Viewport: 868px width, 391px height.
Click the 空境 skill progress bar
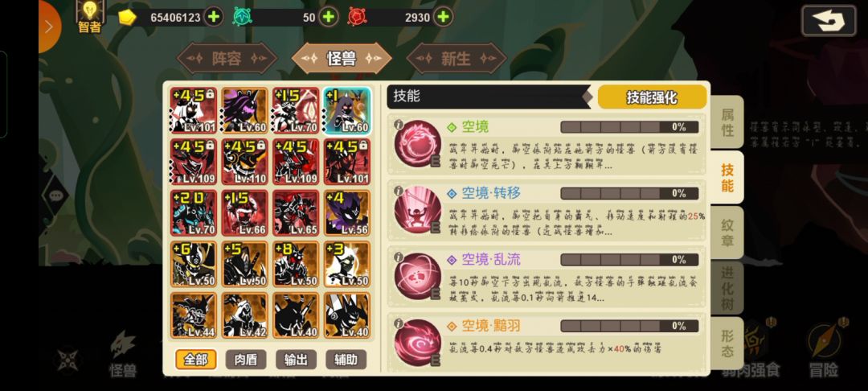click(x=629, y=127)
